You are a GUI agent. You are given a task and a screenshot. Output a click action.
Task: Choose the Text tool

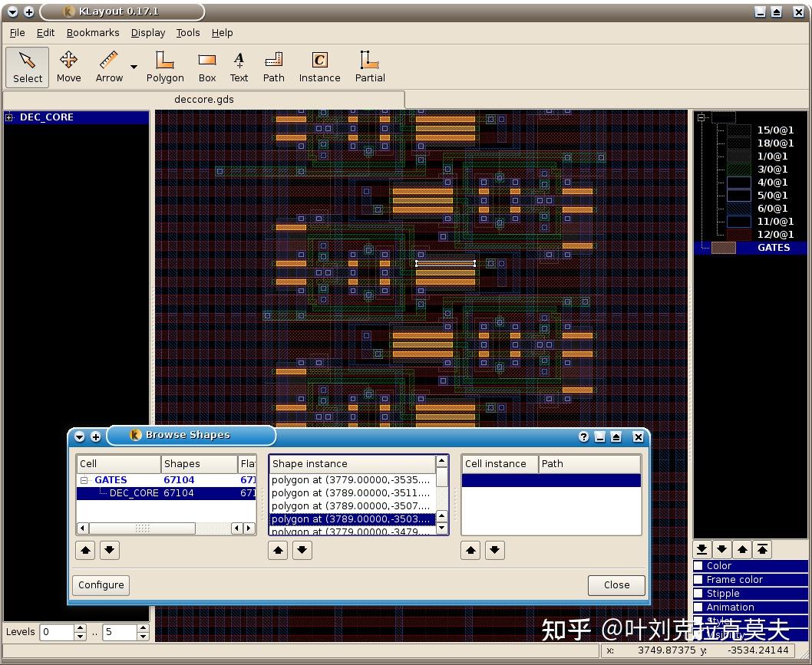[239, 67]
